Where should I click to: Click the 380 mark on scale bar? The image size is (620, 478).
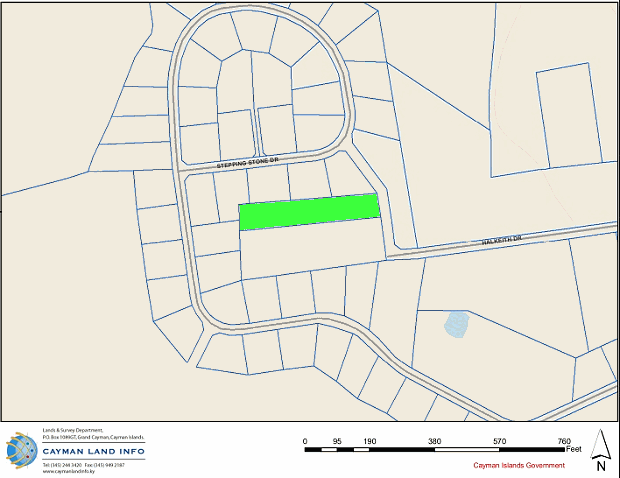(x=434, y=440)
